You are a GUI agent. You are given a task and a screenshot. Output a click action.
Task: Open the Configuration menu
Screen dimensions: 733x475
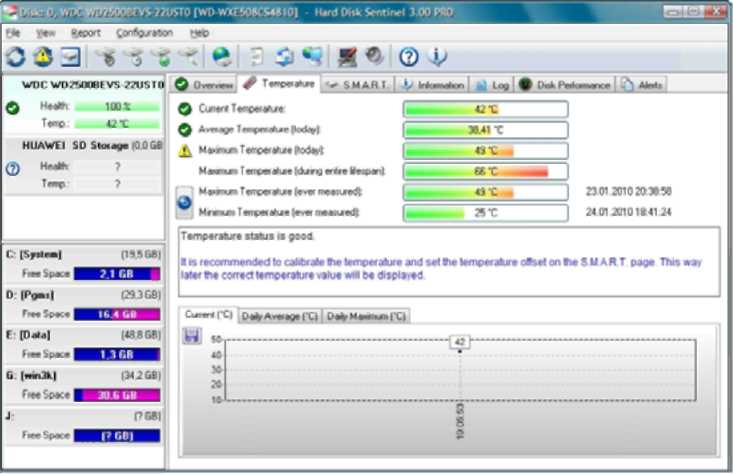click(144, 33)
